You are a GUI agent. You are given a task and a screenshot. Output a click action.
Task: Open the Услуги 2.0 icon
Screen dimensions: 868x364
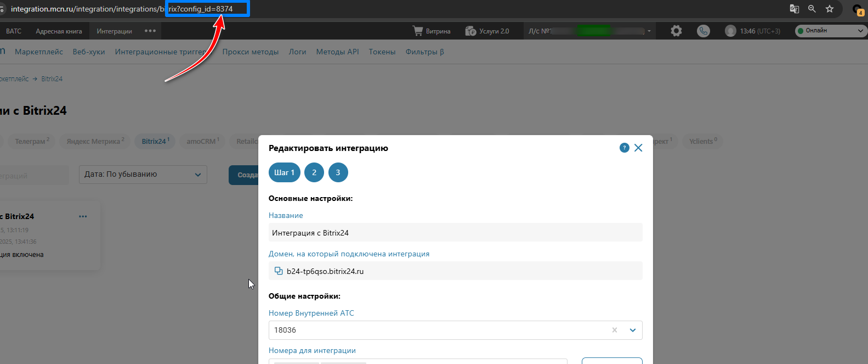point(470,31)
